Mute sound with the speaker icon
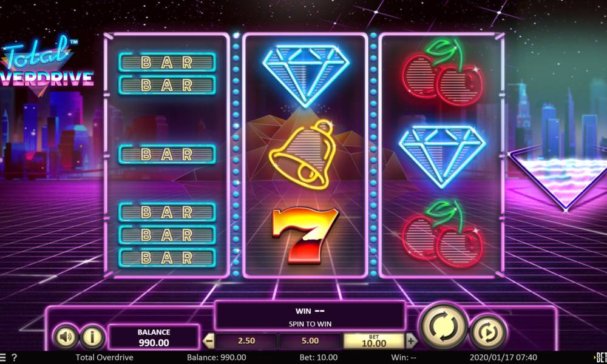607x364 pixels. (66, 337)
